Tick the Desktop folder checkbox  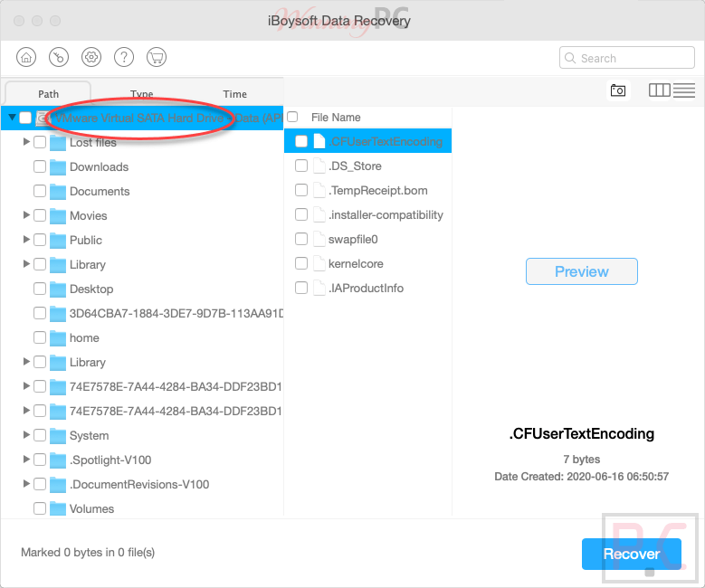pyautogui.click(x=40, y=289)
